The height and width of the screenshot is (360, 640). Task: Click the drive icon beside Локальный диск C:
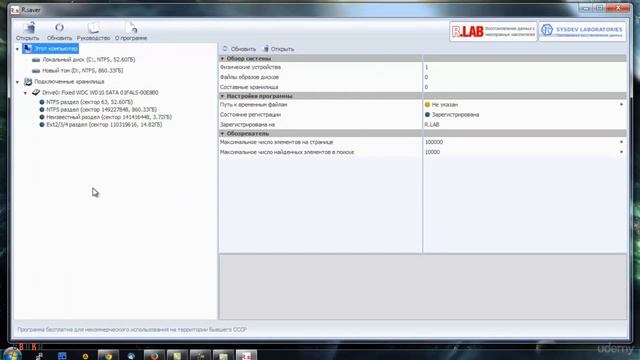[36, 60]
